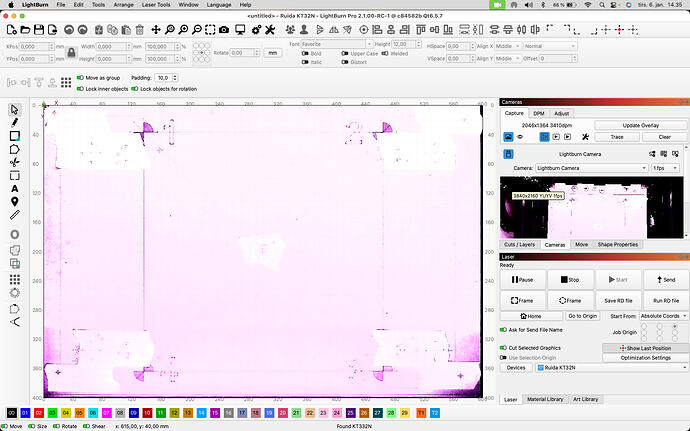Select the T1 tool layer swatch
The height and width of the screenshot is (431, 690).
coord(421,413)
